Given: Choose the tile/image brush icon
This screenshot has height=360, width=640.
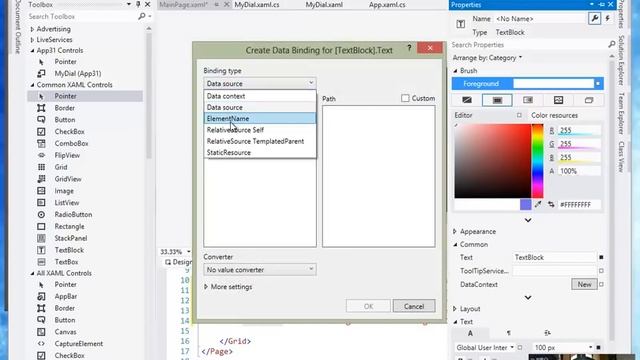Looking at the screenshot, I should [558, 100].
